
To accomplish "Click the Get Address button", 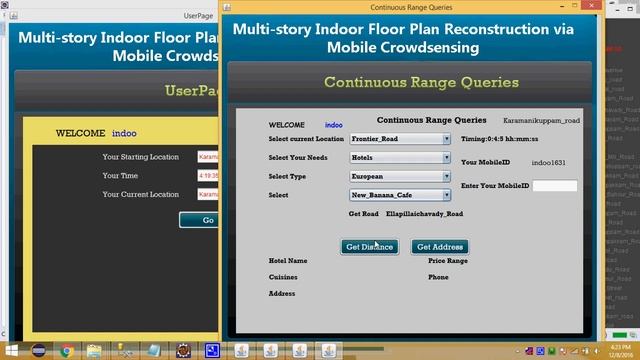I will pos(440,247).
